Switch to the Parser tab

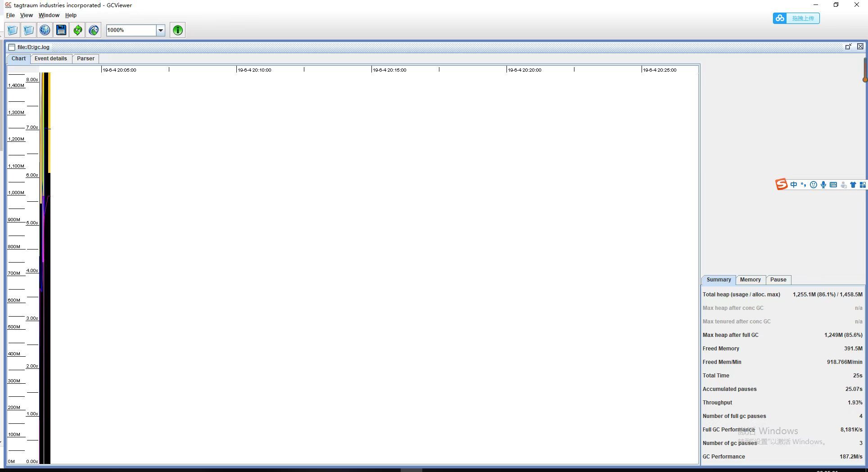(x=86, y=59)
